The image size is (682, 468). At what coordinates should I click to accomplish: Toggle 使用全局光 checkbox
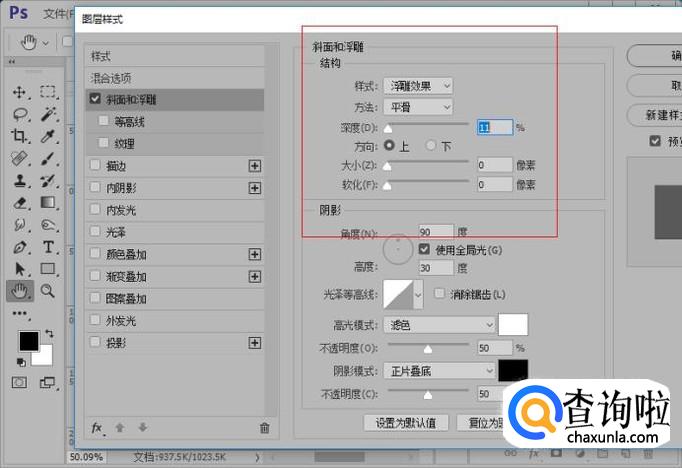[424, 249]
